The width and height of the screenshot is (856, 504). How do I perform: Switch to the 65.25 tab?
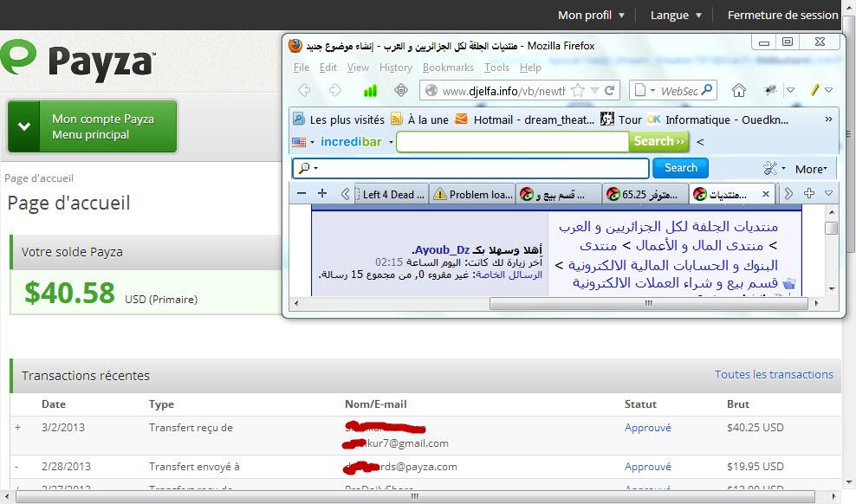pyautogui.click(x=645, y=194)
